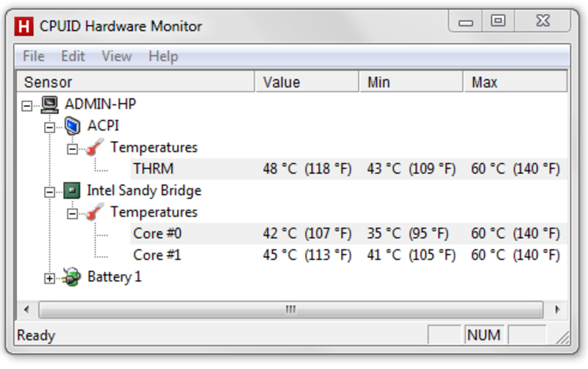Collapse the ADMIN-HP tree node

pyautogui.click(x=26, y=106)
